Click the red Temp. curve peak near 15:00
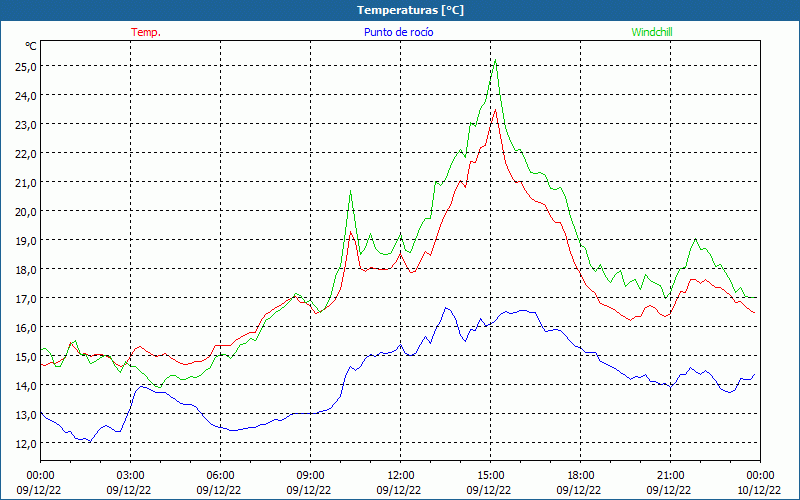The height and width of the screenshot is (500, 800). coord(495,110)
